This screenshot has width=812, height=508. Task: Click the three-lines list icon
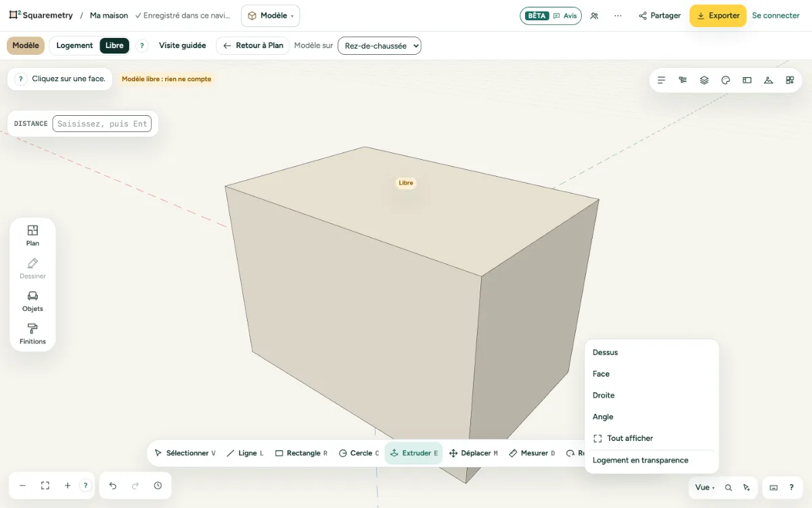661,80
